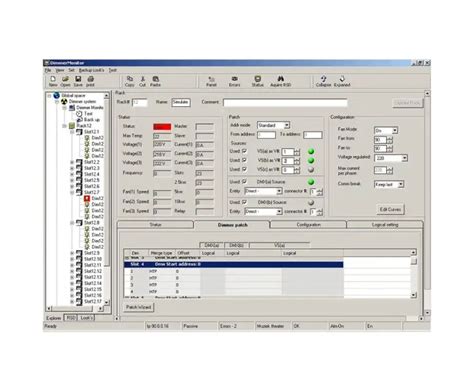This screenshot has width=474, height=389.
Task: Click the Expand toolbar icon
Action: (x=342, y=79)
